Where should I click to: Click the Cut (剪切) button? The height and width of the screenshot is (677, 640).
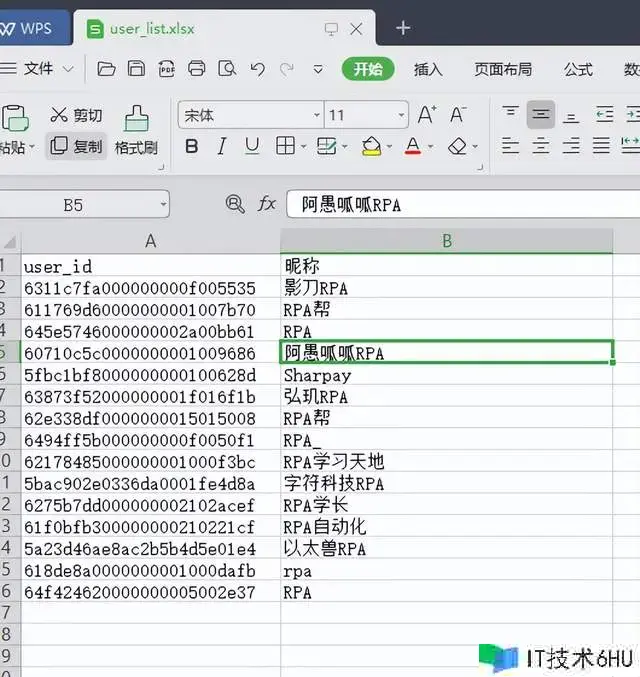click(x=76, y=115)
